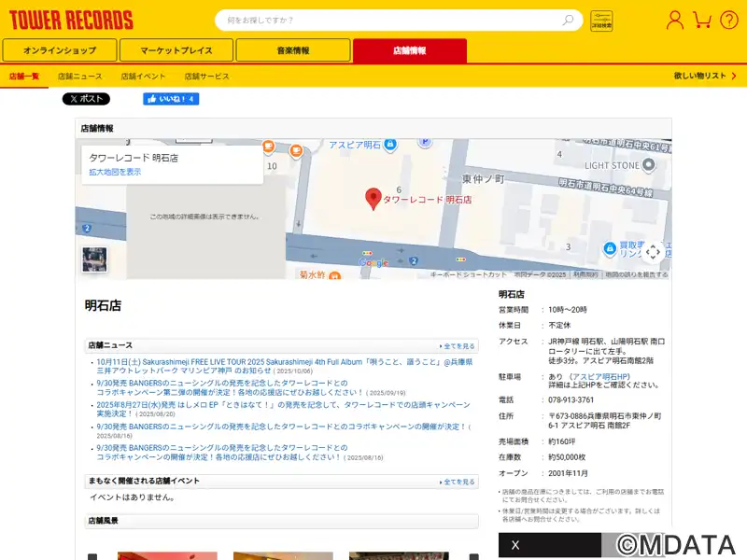Open BANGERS news ending ぜひお越しください 2025/08/16
747x560 pixels.
click(222, 453)
